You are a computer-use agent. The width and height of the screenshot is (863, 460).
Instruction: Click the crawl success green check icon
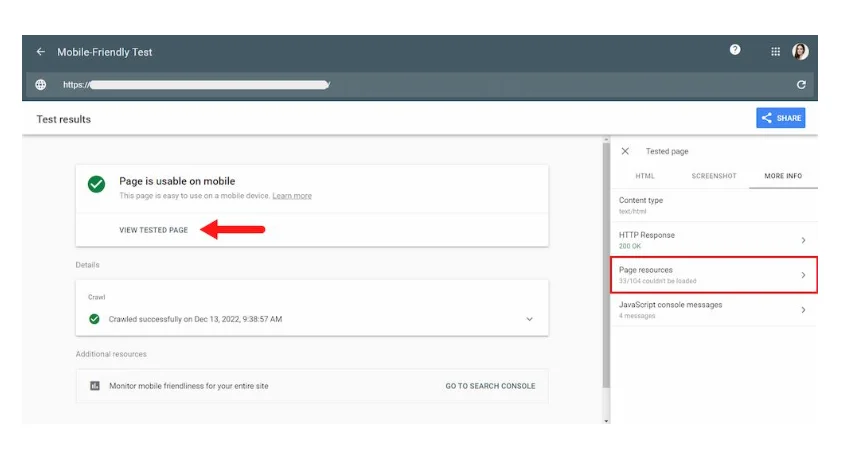pyautogui.click(x=95, y=319)
